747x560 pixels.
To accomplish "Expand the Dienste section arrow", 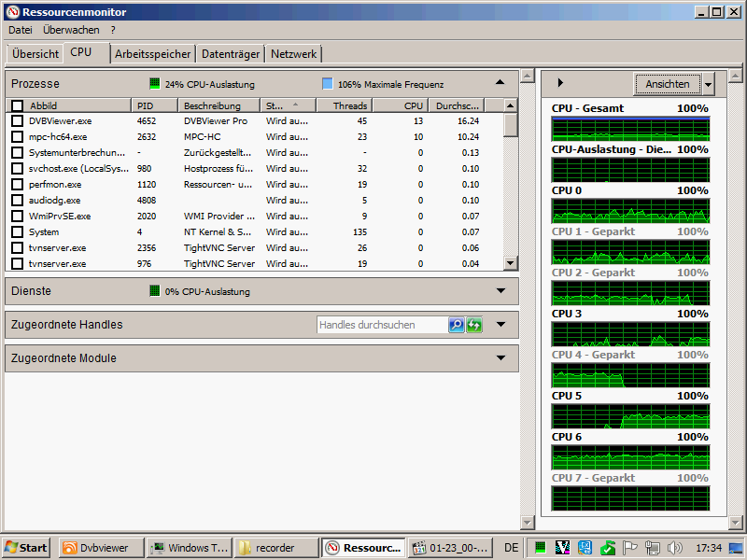I will coord(500,291).
